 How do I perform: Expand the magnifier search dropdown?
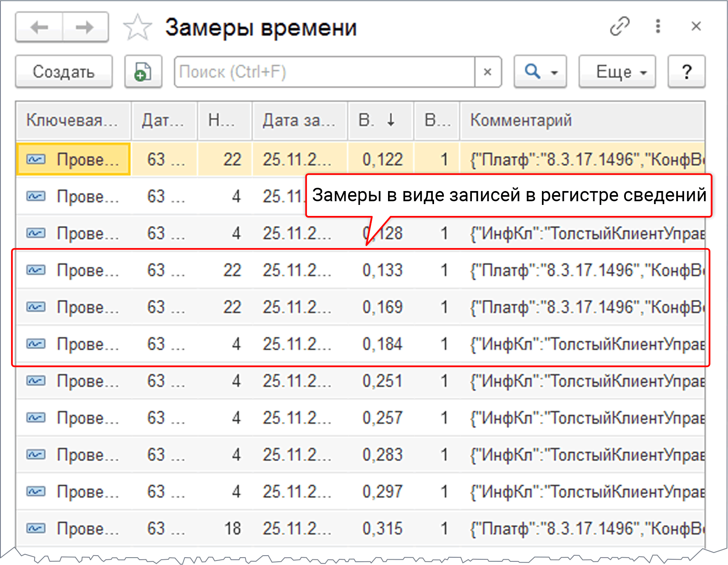pos(540,72)
